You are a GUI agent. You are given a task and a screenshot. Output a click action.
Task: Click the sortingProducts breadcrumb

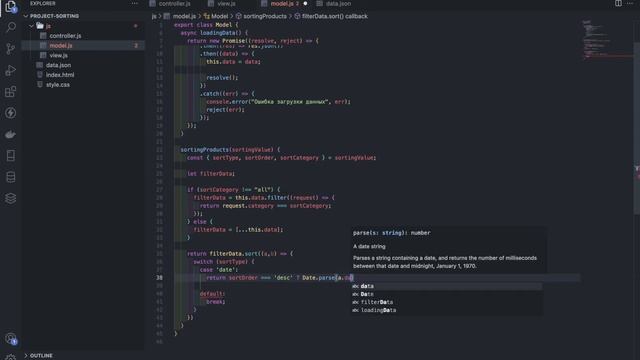tap(265, 16)
